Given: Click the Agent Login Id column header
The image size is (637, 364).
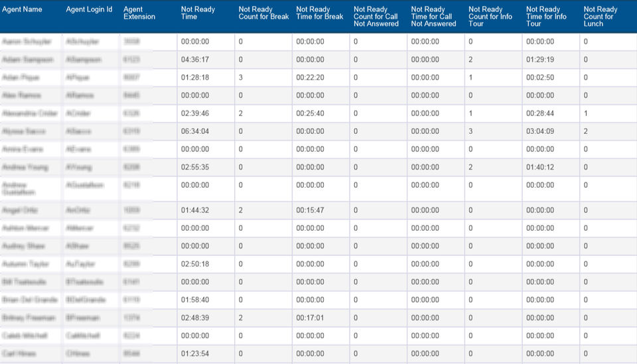Looking at the screenshot, I should click(x=89, y=9).
